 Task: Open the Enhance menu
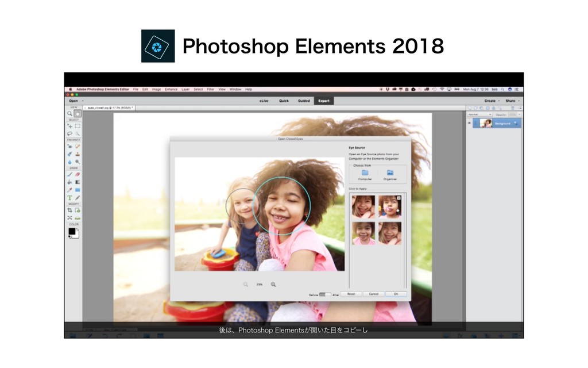(x=171, y=89)
